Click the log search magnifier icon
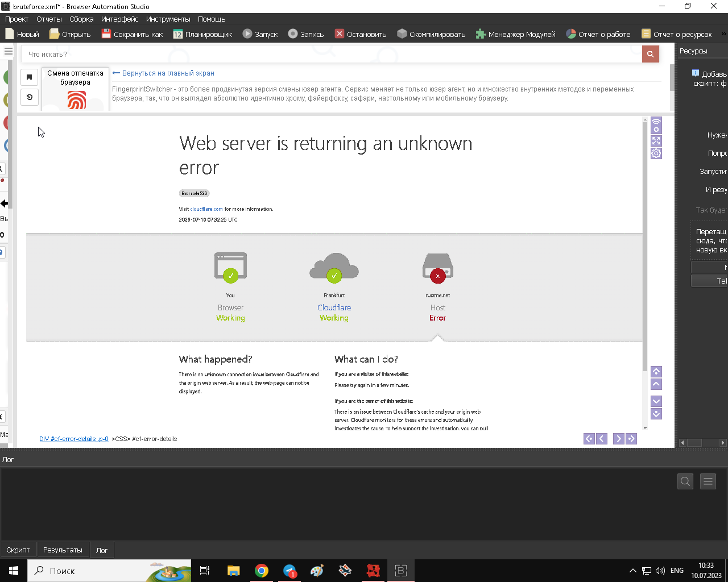The image size is (728, 582). click(x=685, y=481)
